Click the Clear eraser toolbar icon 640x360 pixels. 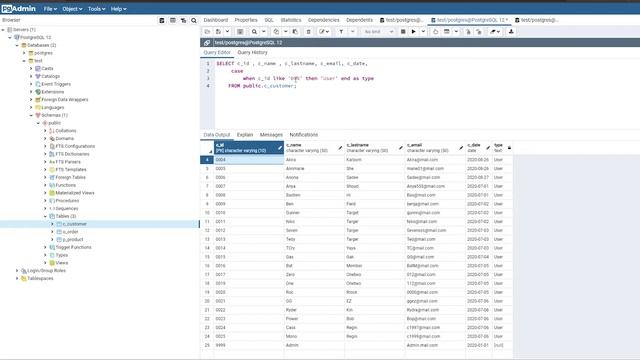(x=495, y=32)
